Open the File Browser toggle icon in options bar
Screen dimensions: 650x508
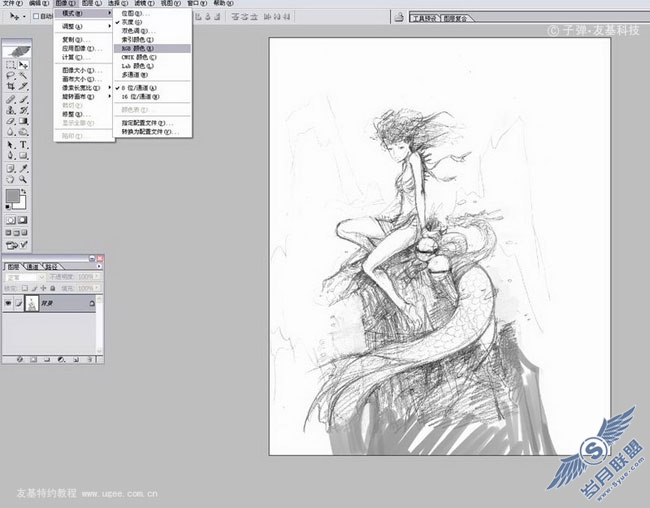(x=399, y=17)
